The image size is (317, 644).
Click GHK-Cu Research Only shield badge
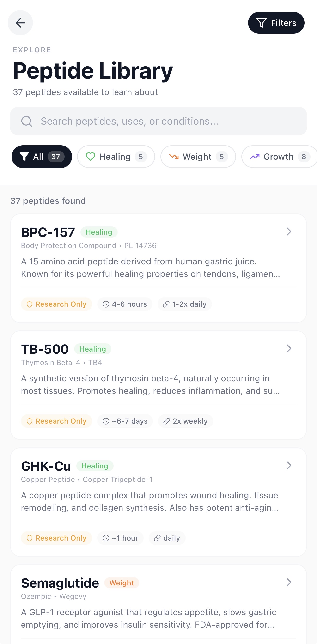pyautogui.click(x=56, y=538)
